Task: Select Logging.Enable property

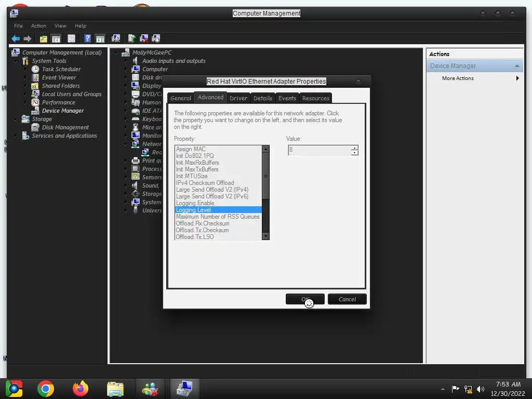Action: tap(218, 203)
